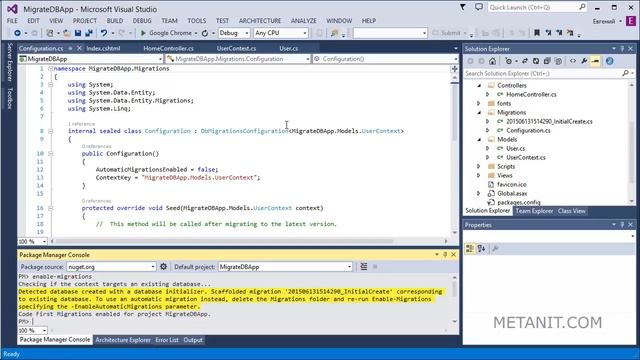Click the Open File folder icon
This screenshot has width=640, height=360.
pyautogui.click(x=67, y=33)
